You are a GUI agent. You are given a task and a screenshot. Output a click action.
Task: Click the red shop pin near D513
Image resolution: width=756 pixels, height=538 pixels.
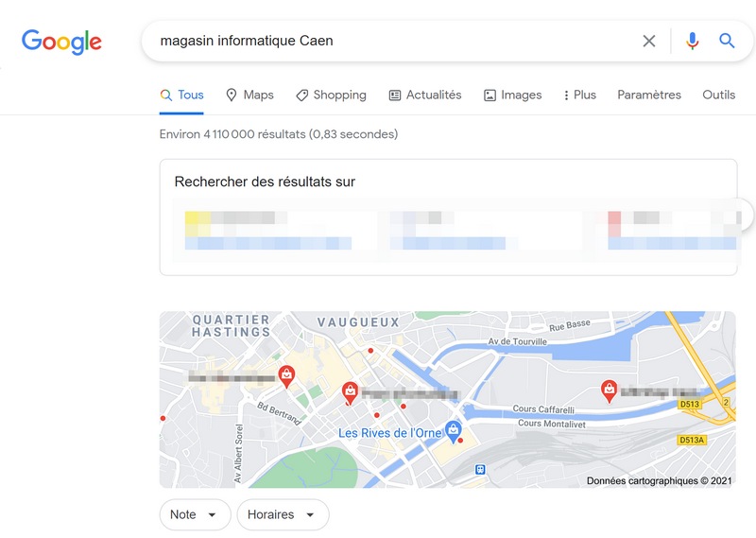point(609,390)
